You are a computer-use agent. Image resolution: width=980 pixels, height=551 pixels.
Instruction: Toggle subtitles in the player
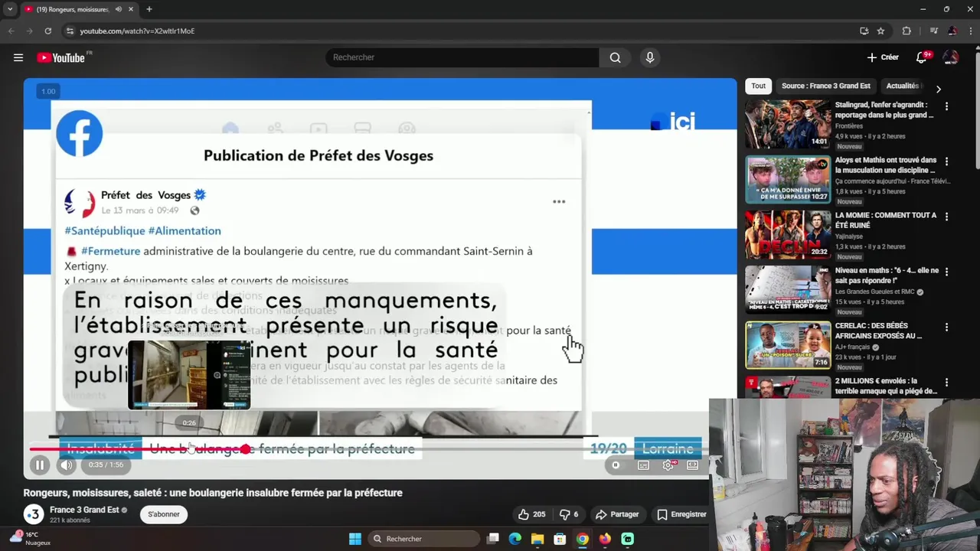point(644,465)
